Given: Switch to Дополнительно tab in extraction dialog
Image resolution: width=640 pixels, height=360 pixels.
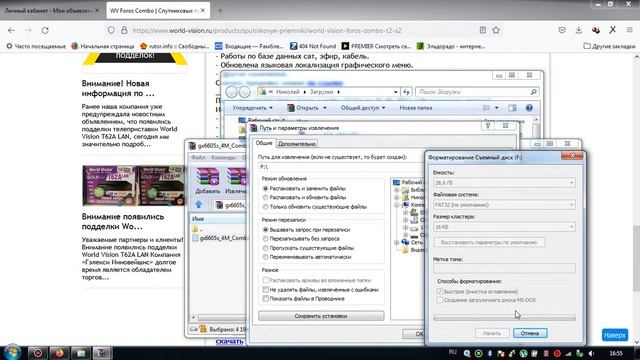Looking at the screenshot, I should click(x=297, y=144).
